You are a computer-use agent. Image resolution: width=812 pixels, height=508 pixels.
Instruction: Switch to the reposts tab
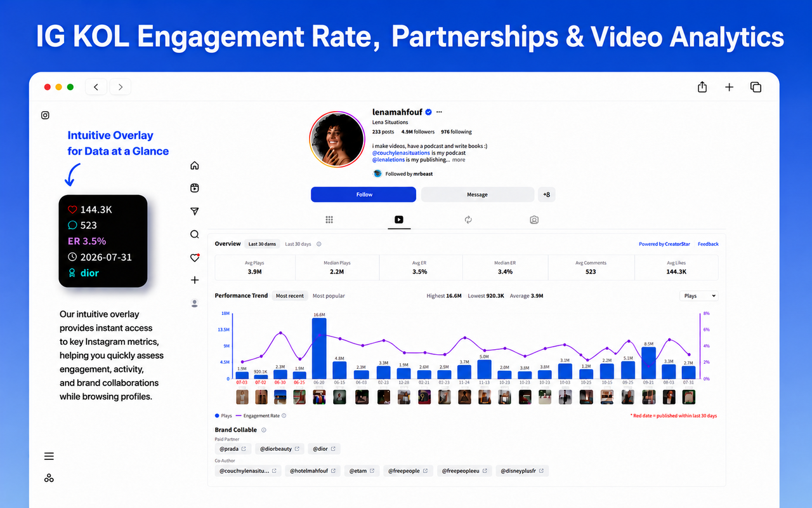coord(468,220)
